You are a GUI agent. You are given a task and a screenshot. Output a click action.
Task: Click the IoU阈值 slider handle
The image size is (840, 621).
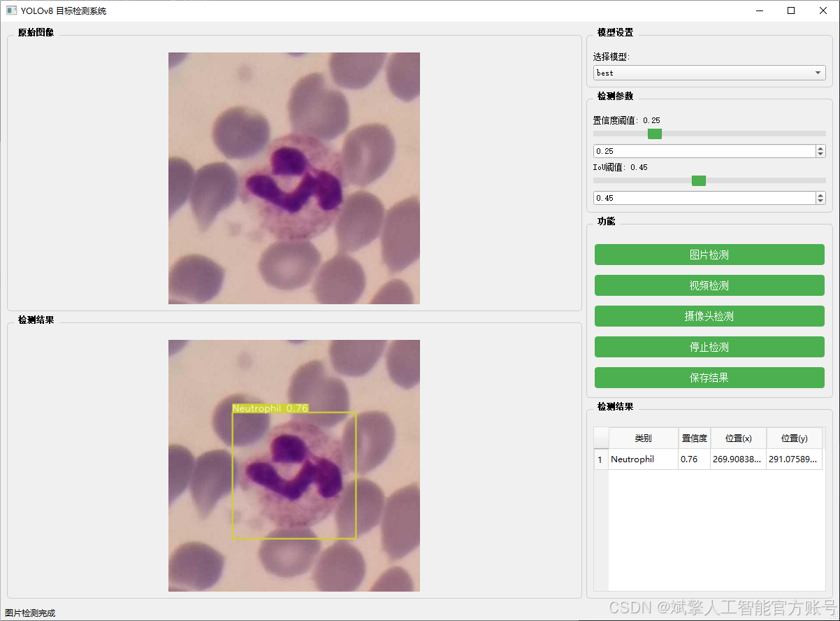click(x=698, y=180)
